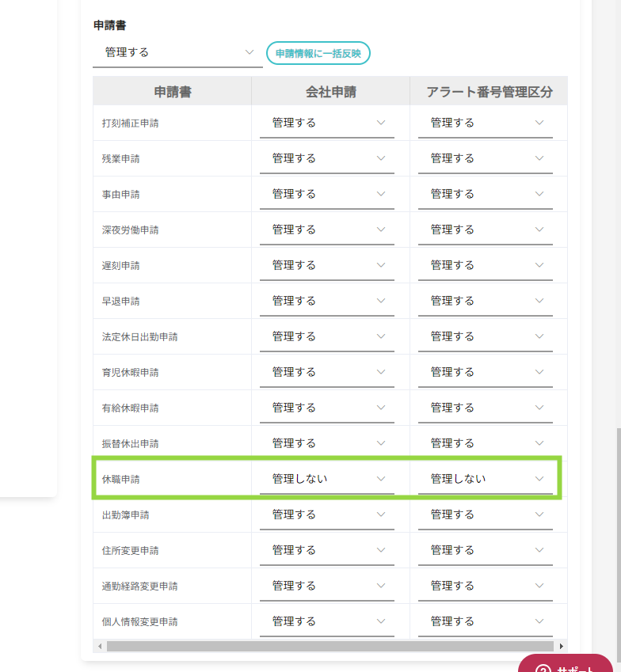
Task: Open アラート番号管理区分 dropdown for 打刻補正申請
Action: click(486, 123)
